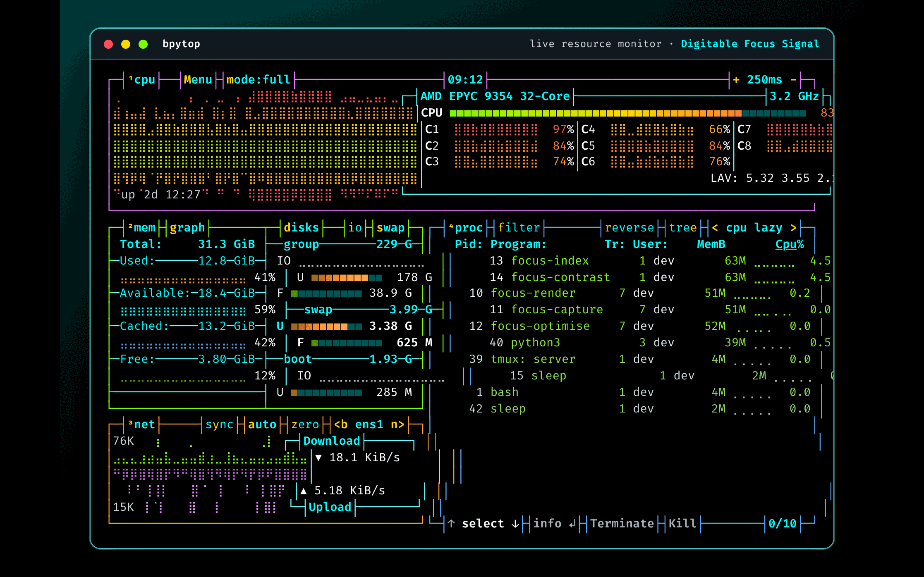Image resolution: width=924 pixels, height=577 pixels.
Task: Zero the network counters
Action: click(x=305, y=424)
